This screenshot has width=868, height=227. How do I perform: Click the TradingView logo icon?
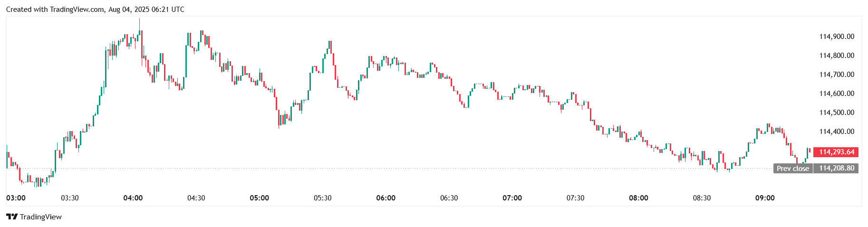click(x=12, y=217)
